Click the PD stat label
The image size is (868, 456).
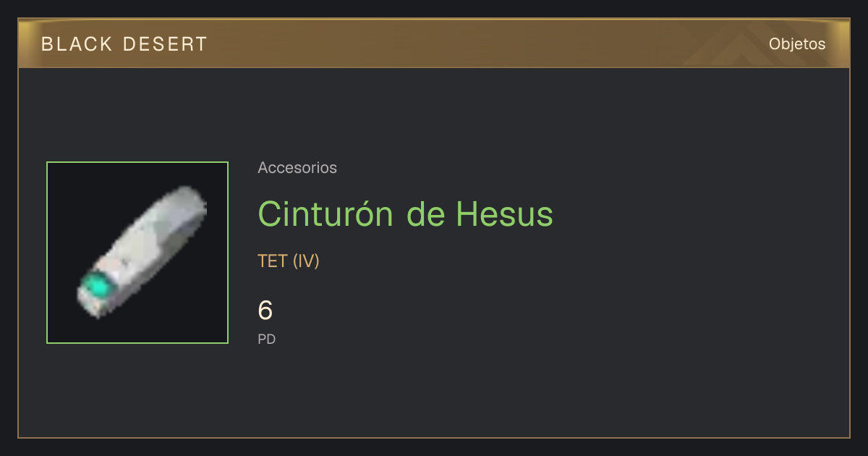(267, 339)
